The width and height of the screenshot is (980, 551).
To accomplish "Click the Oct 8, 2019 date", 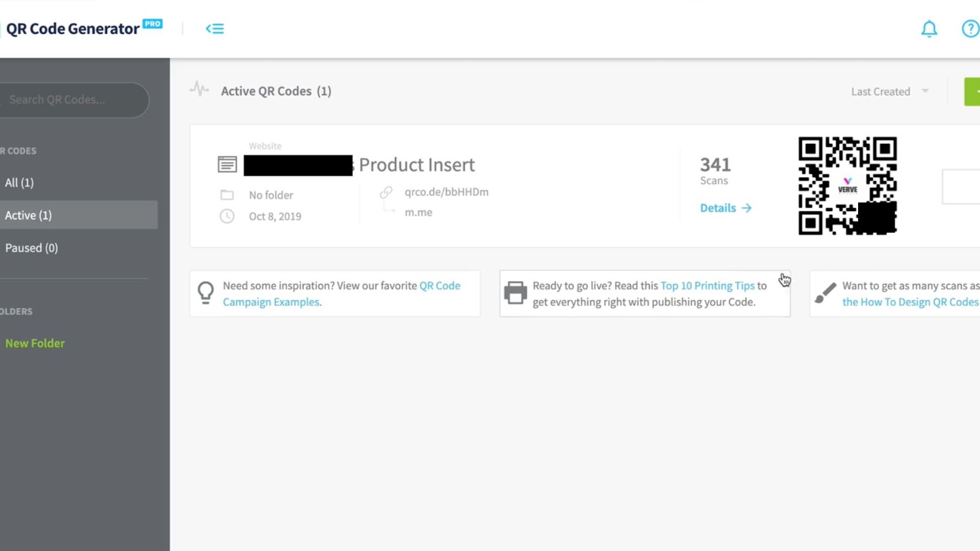I will pos(275,217).
